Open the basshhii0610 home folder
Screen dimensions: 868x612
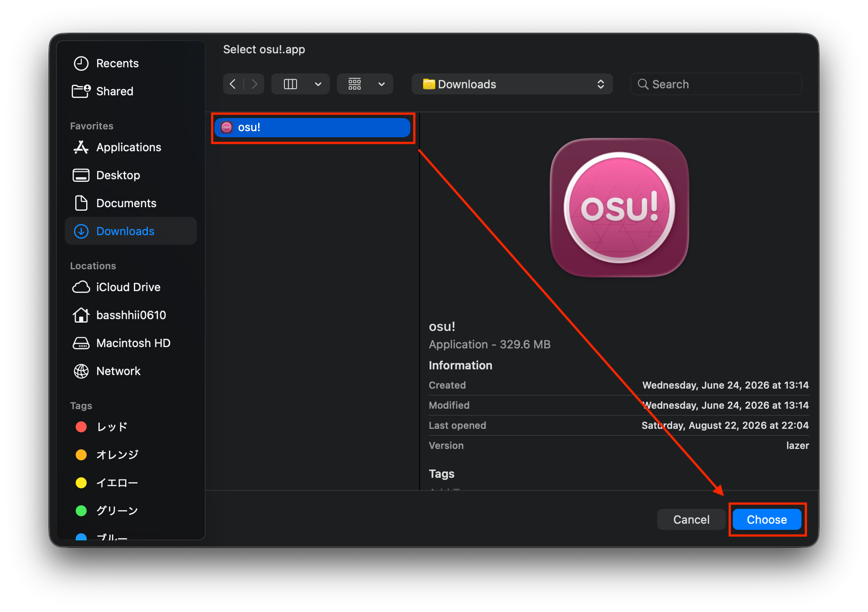(x=130, y=315)
